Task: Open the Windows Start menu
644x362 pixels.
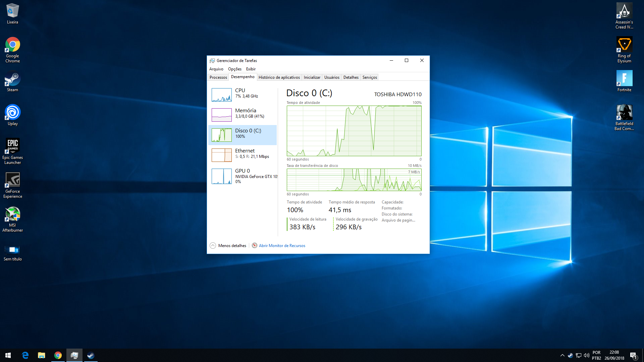Action: pyautogui.click(x=8, y=355)
